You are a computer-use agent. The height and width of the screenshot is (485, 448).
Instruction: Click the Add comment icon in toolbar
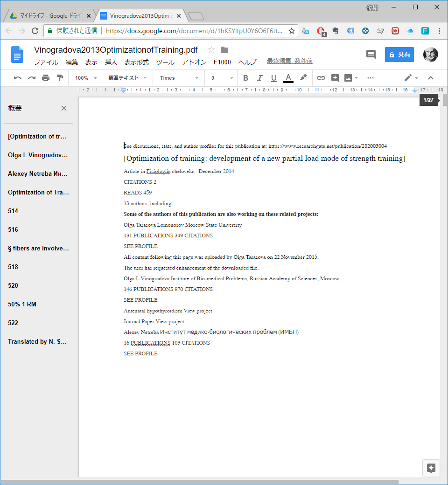(335, 78)
